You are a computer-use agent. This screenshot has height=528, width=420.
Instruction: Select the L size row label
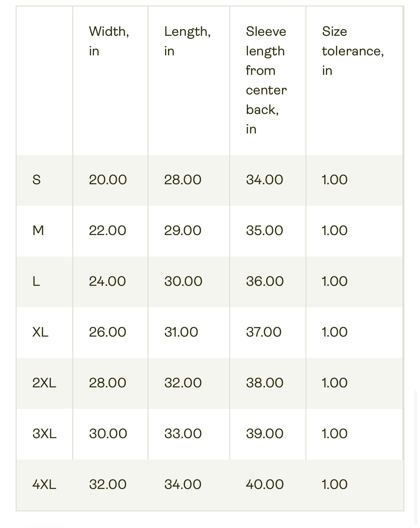click(36, 281)
